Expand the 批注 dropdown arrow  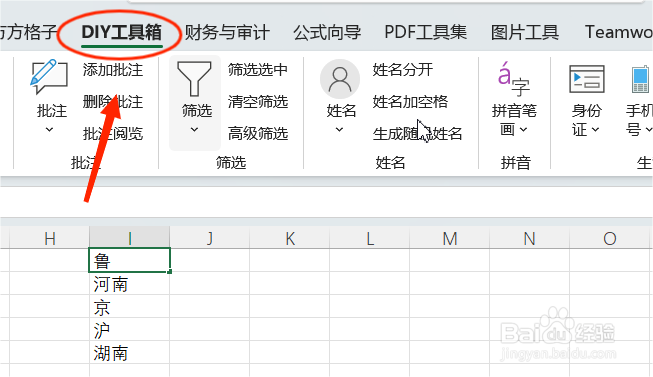click(49, 130)
